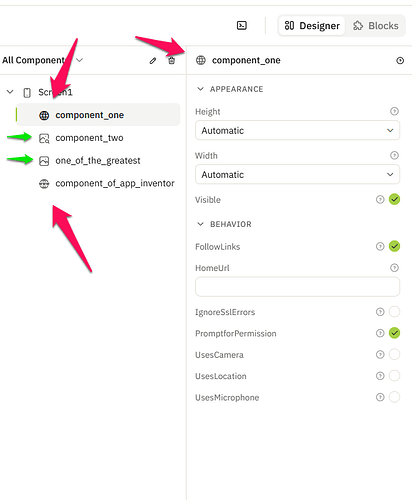Screen dimensions: 412x500
Task: Click the Width help question icon
Action: 394,155
